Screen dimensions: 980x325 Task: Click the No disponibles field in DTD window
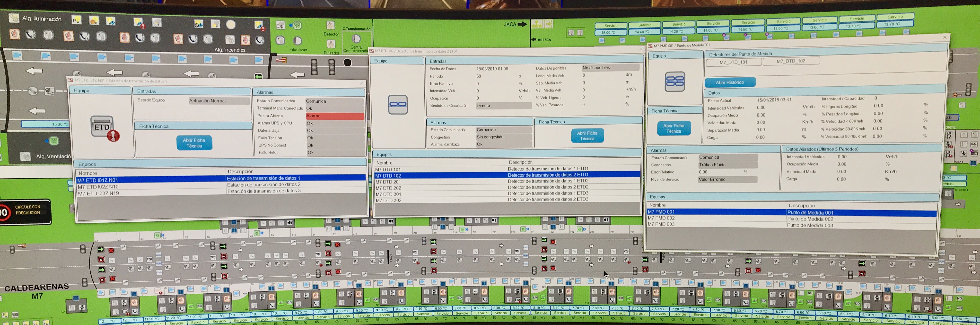[x=610, y=68]
